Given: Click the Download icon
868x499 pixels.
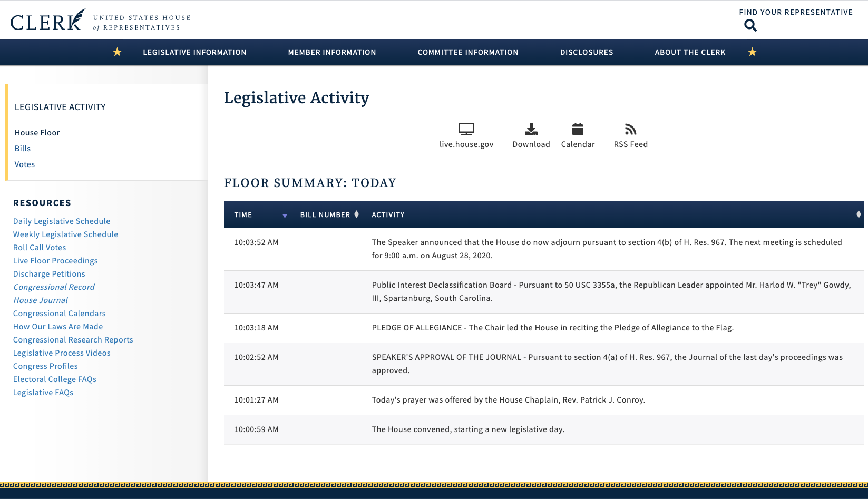Looking at the screenshot, I should (x=531, y=129).
